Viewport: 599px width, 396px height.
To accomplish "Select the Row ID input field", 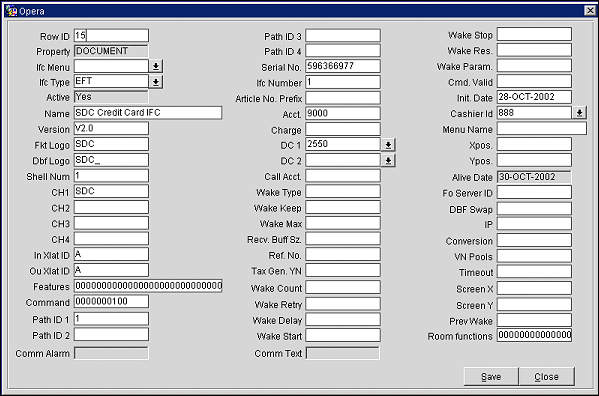I will coord(111,36).
